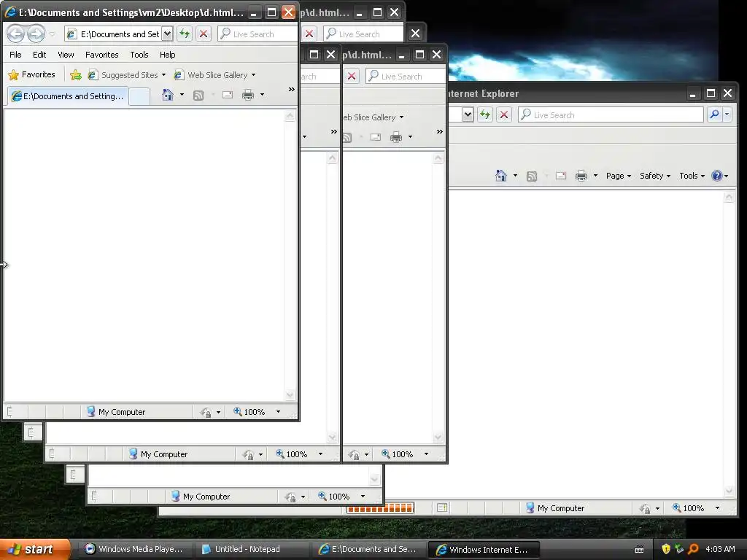Viewport: 747px width, 560px height.
Task: Click the Feeds icon in Windows Internet Explorer window
Action: pyautogui.click(x=532, y=176)
